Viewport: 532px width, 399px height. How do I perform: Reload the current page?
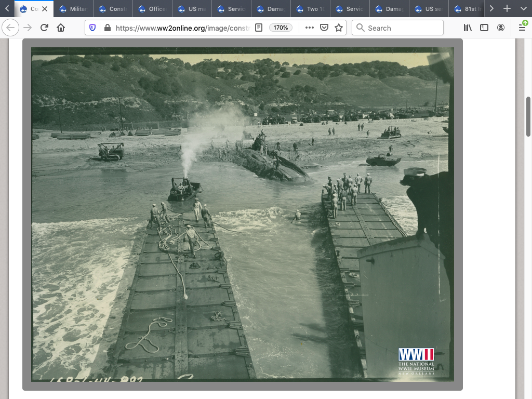[44, 28]
